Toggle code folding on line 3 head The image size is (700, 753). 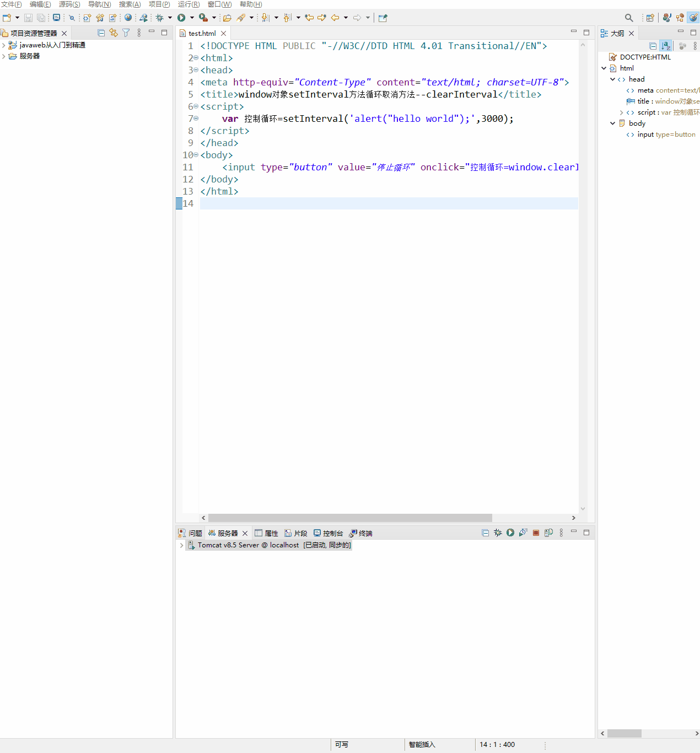[x=196, y=69]
